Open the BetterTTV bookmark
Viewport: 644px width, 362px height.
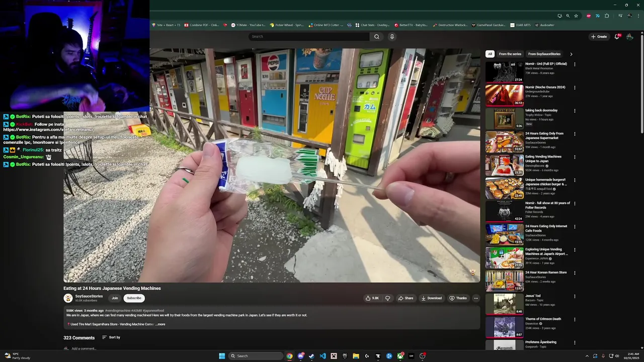tap(411, 25)
